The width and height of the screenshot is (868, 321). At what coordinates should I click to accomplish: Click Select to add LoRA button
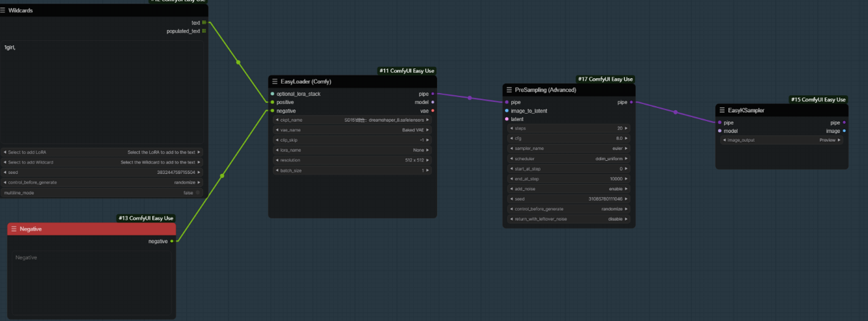tap(102, 152)
